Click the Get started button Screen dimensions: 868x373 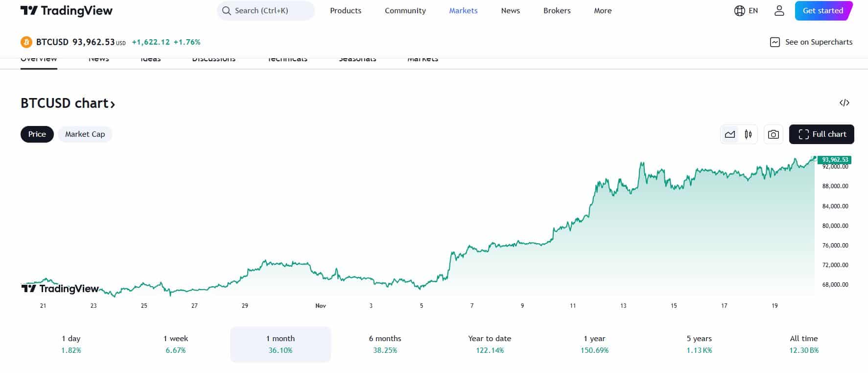[823, 11]
